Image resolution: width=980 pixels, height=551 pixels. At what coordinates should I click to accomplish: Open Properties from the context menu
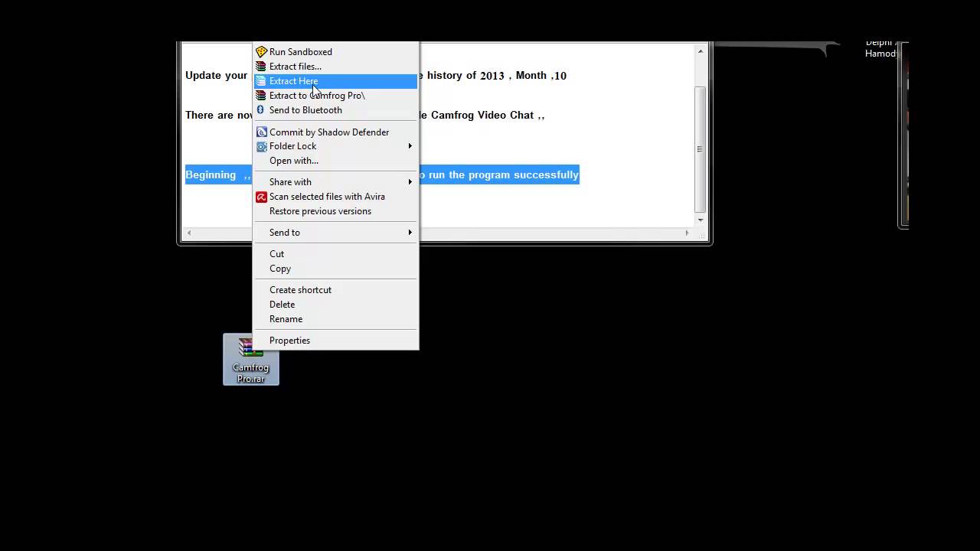[336, 341]
